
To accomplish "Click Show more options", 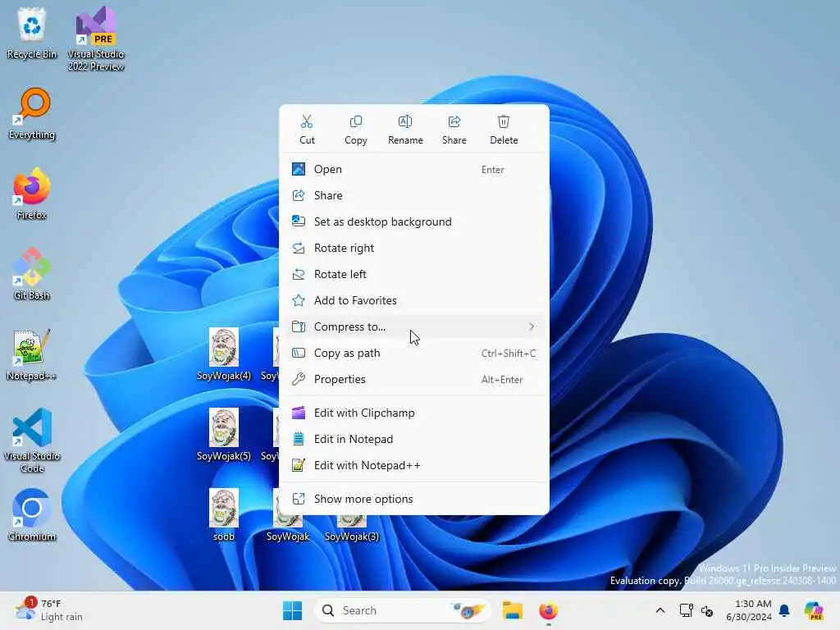I will click(414, 500).
